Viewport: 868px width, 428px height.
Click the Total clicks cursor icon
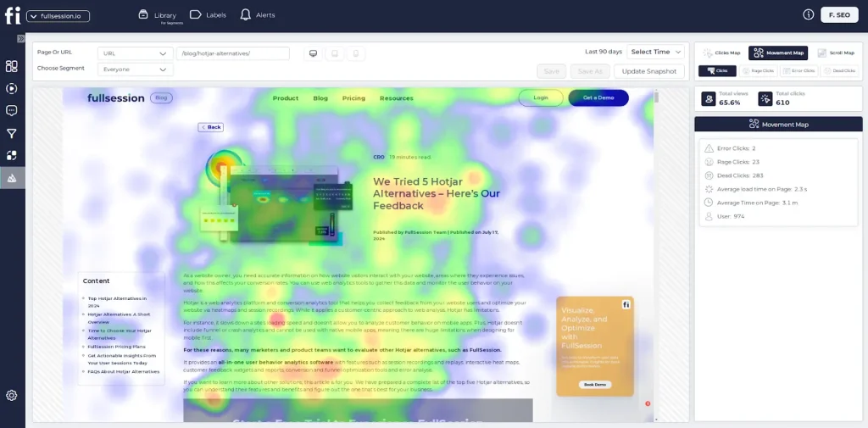765,98
